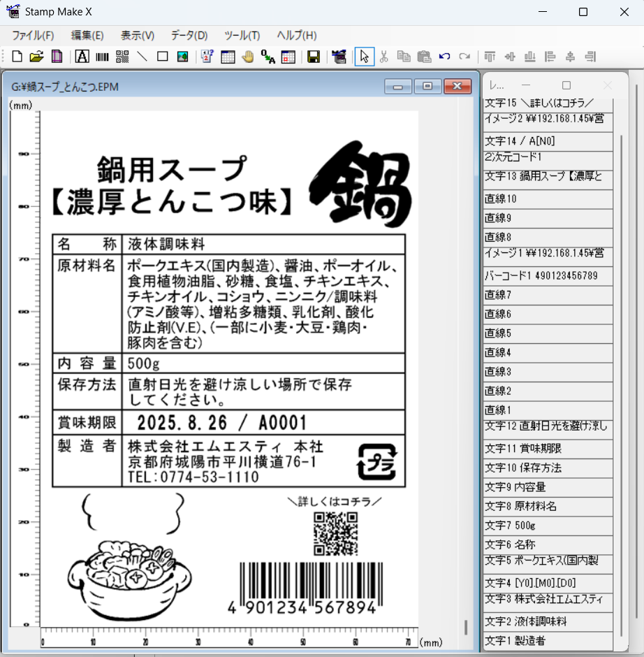Click the Paste clipboard icon
644x657 pixels.
click(x=424, y=57)
